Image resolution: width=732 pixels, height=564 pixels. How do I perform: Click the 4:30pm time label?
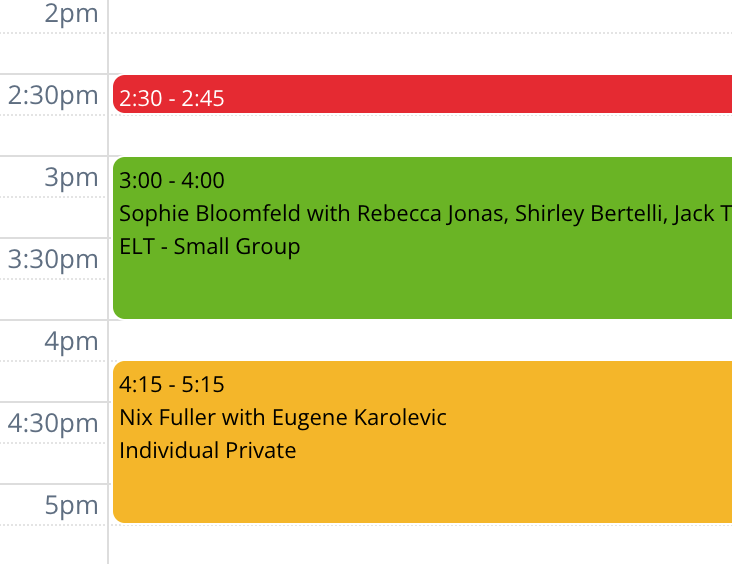(53, 424)
